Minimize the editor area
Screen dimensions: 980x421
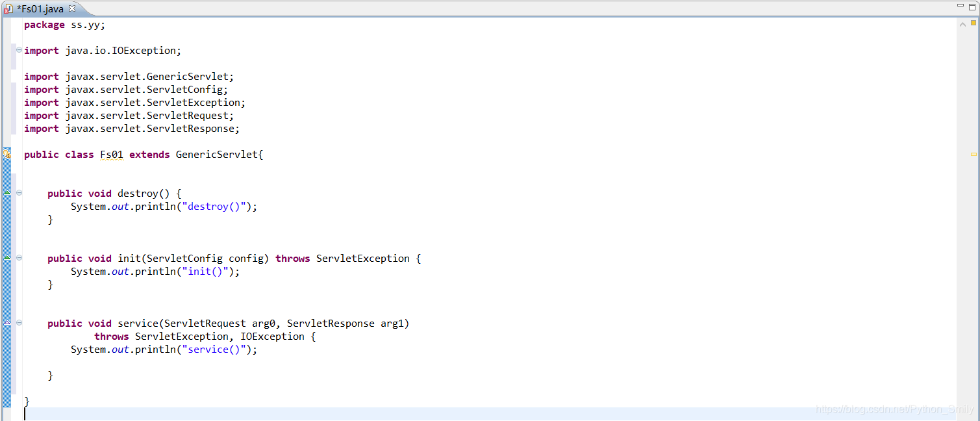[x=961, y=5]
